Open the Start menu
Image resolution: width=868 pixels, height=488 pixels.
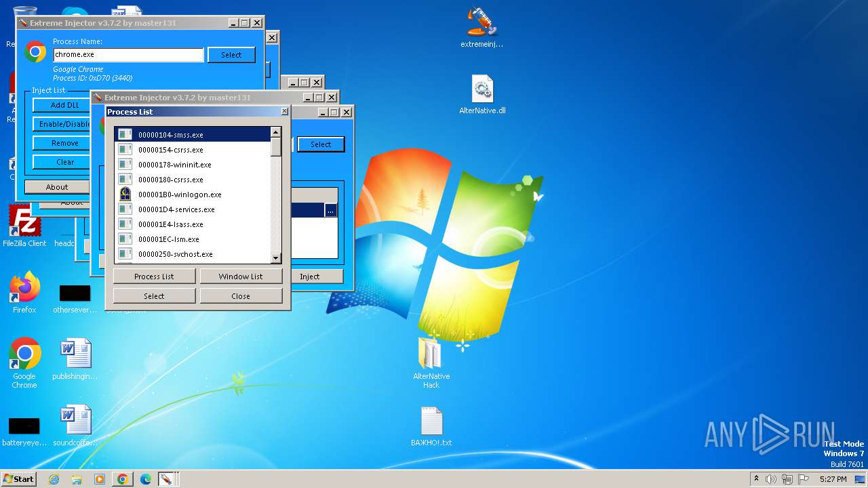18,479
